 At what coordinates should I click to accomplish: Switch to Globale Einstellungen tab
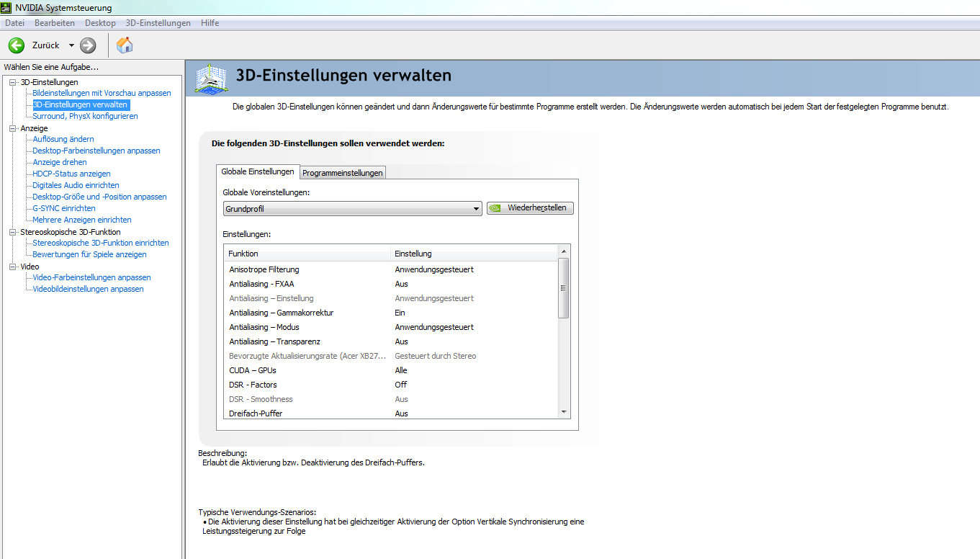pyautogui.click(x=258, y=171)
